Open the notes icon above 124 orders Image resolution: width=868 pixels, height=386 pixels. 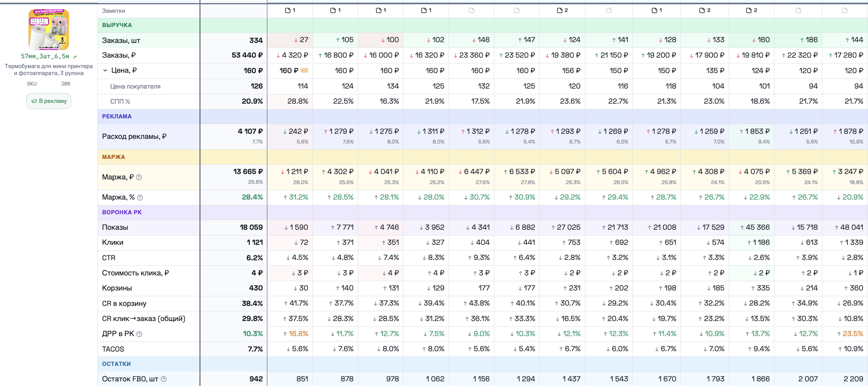point(559,10)
